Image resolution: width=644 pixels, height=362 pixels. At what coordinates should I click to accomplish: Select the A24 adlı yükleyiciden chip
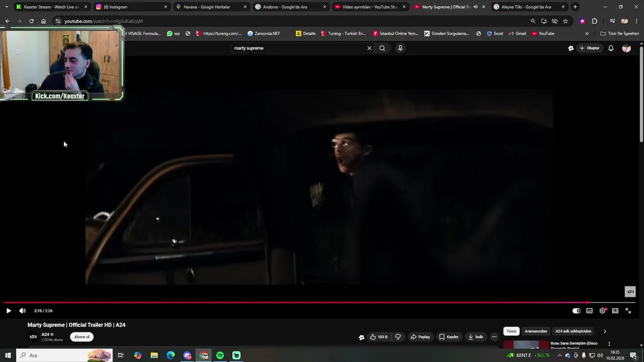(x=573, y=331)
